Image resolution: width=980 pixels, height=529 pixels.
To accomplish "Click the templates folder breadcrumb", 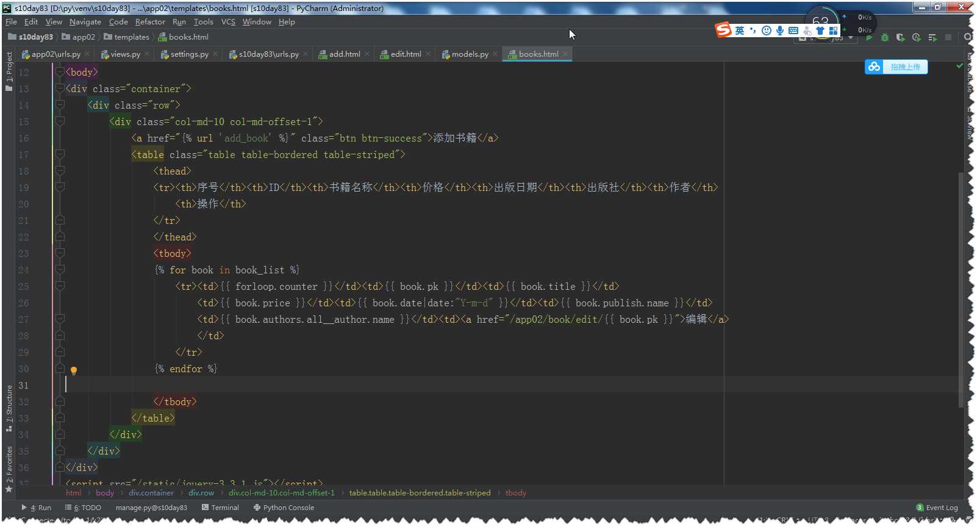I will pyautogui.click(x=127, y=37).
